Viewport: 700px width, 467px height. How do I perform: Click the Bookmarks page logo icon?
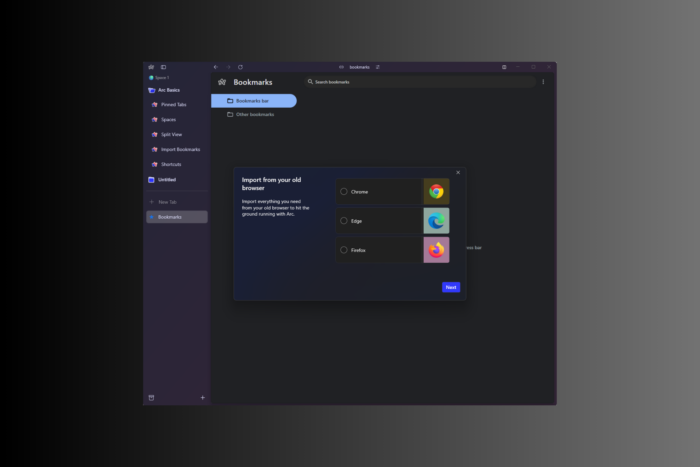click(x=222, y=82)
